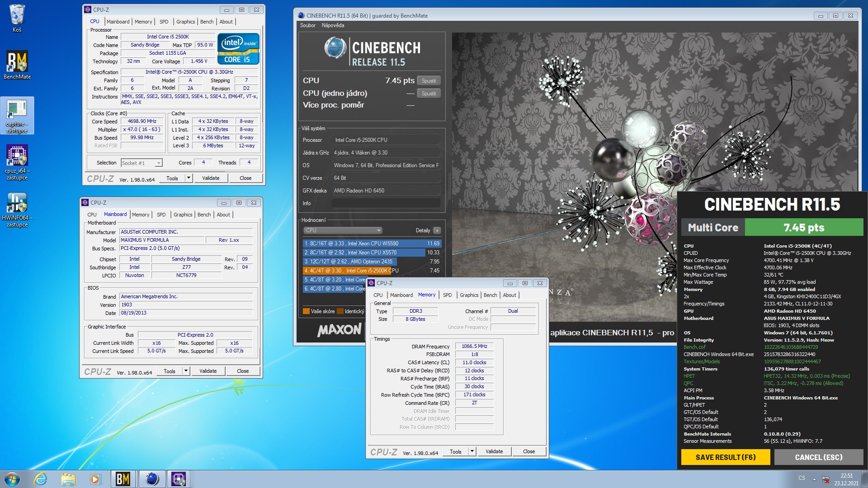
Task: Click CANCEL (ESC) in BenchMate
Action: pyautogui.click(x=819, y=457)
